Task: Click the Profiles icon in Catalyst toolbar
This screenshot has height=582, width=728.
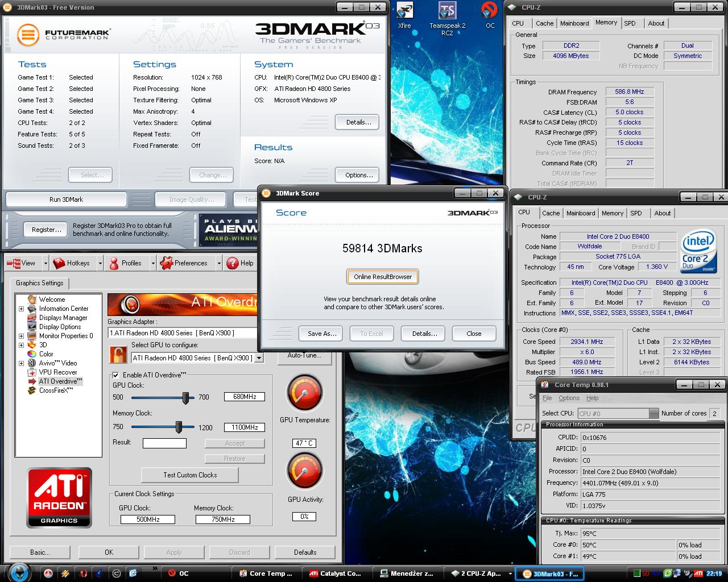Action: pyautogui.click(x=113, y=263)
